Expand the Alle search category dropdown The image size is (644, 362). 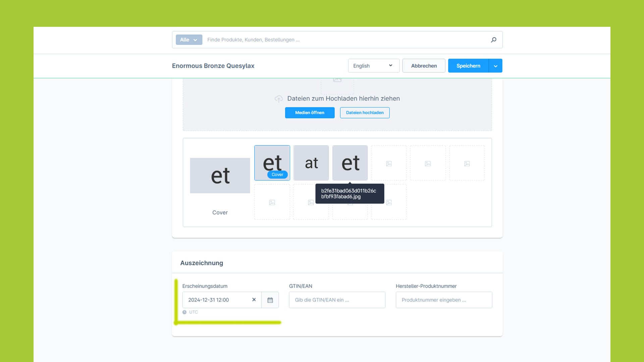coord(189,40)
